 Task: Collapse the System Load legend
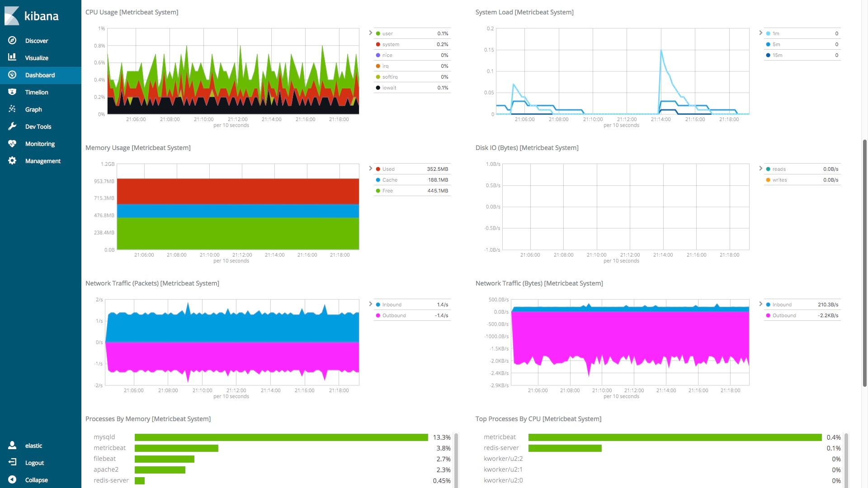click(x=760, y=33)
